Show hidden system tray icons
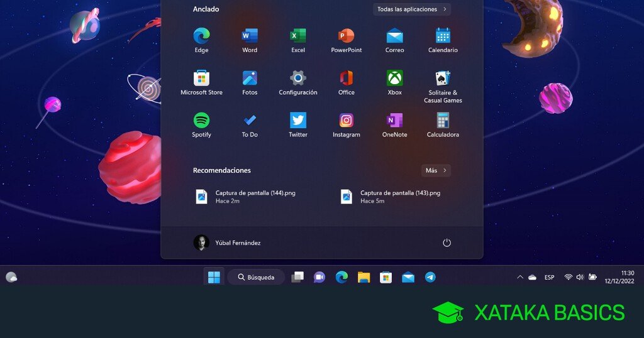The height and width of the screenshot is (338, 644). click(520, 277)
